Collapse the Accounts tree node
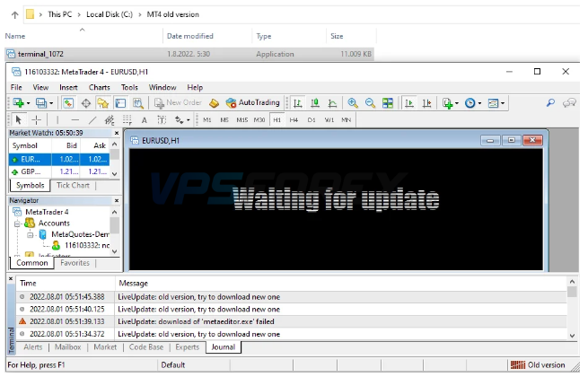Image resolution: width=588 pixels, height=377 pixels. coord(17,223)
